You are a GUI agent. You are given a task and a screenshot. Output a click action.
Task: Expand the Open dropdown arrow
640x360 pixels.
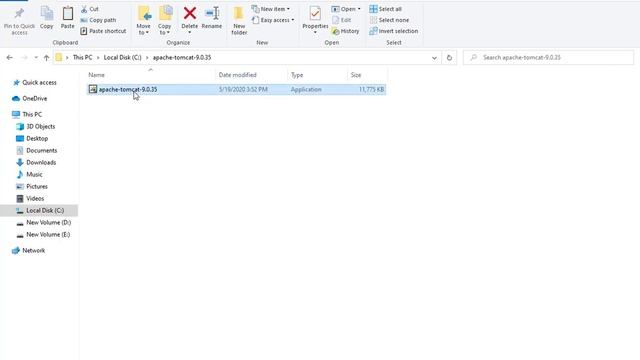359,9
